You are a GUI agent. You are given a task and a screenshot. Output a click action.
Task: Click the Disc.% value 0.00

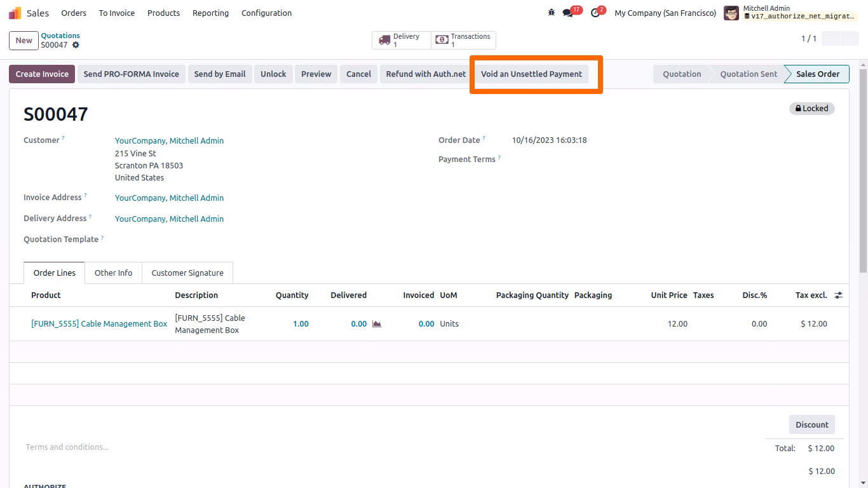click(759, 324)
